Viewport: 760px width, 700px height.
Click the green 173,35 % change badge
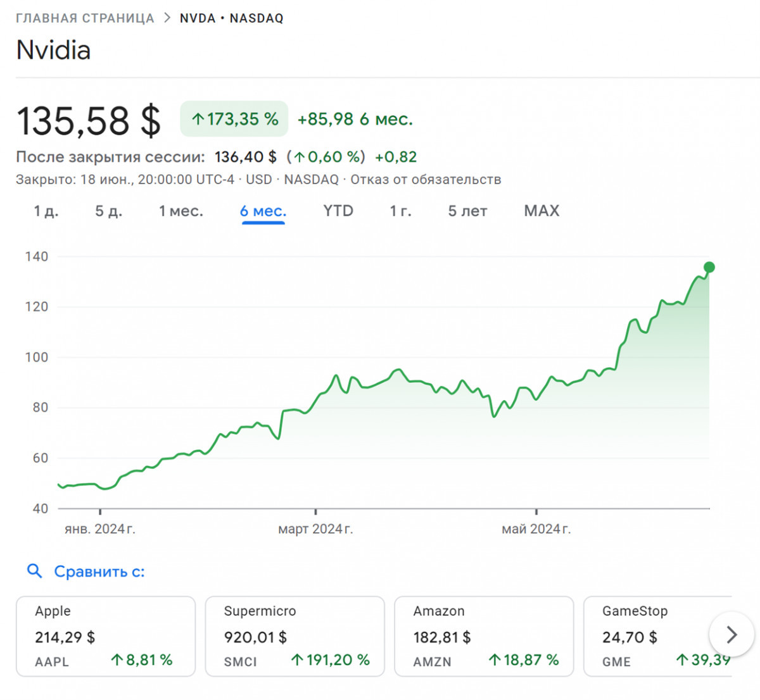click(234, 119)
